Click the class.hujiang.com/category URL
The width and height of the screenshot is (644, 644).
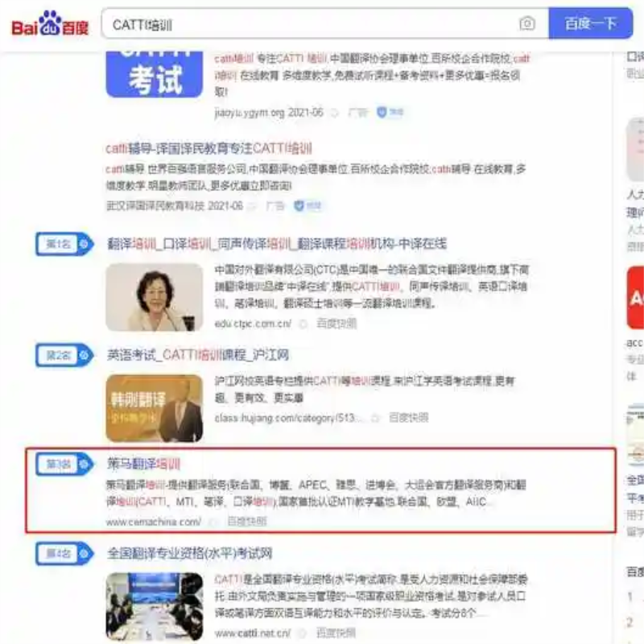(x=288, y=418)
